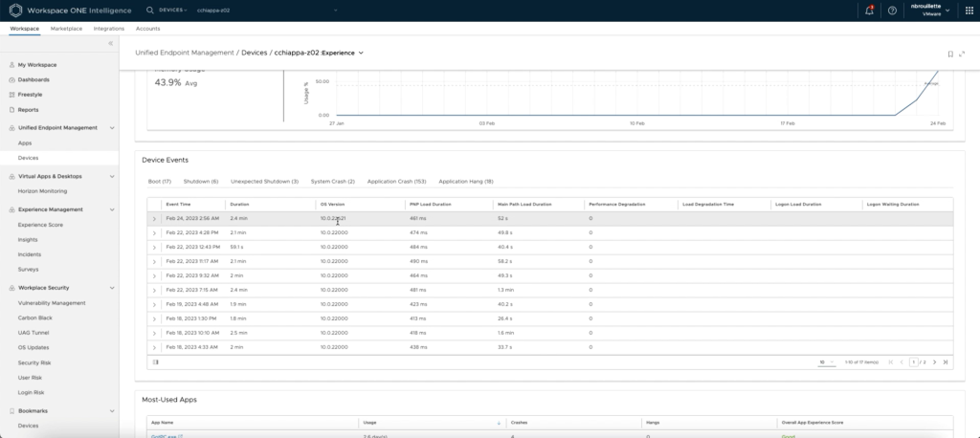Screen dimensions: 980x438
Task: Collapse Unified Endpoint Management section
Action: 111,127
